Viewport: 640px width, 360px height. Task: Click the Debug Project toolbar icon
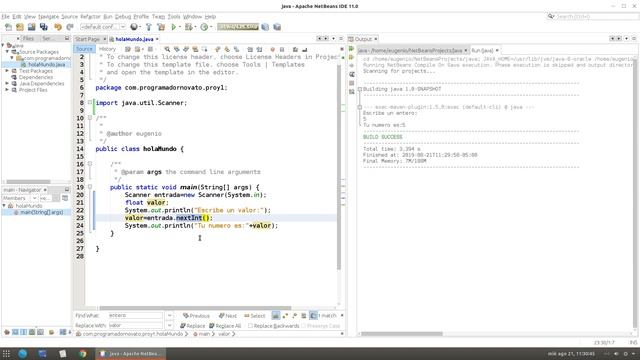pos(188,27)
